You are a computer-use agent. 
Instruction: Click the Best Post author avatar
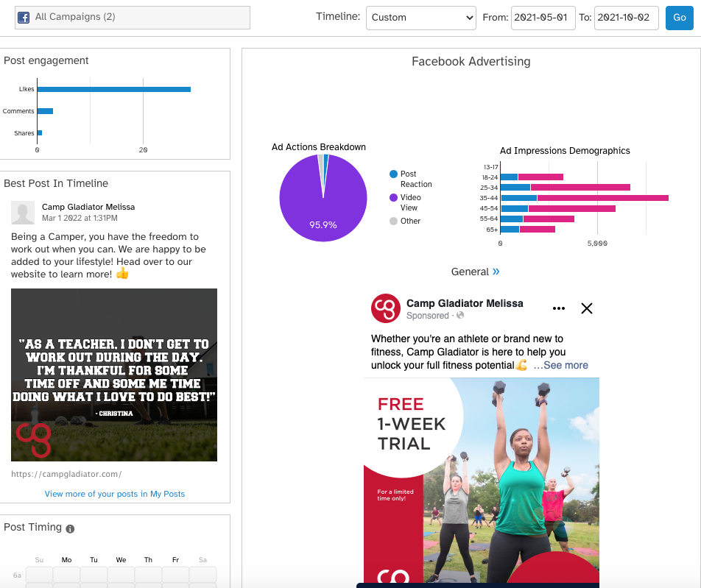(x=23, y=212)
